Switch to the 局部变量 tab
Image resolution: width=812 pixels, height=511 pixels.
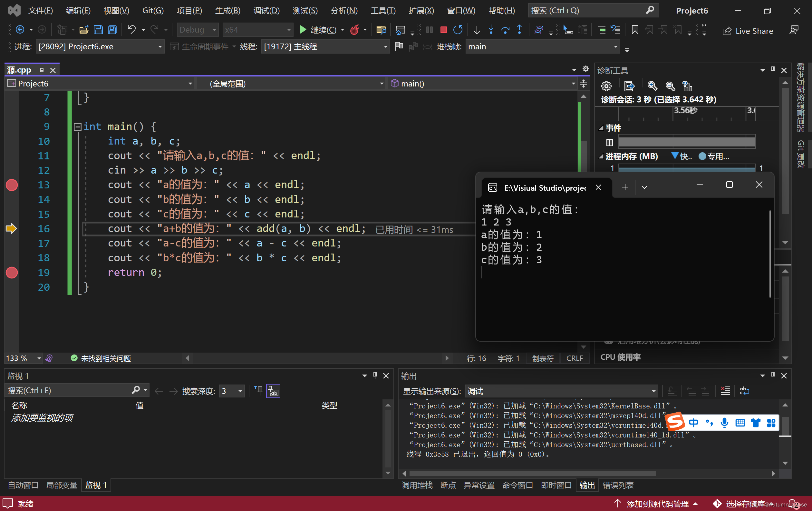[62, 485]
